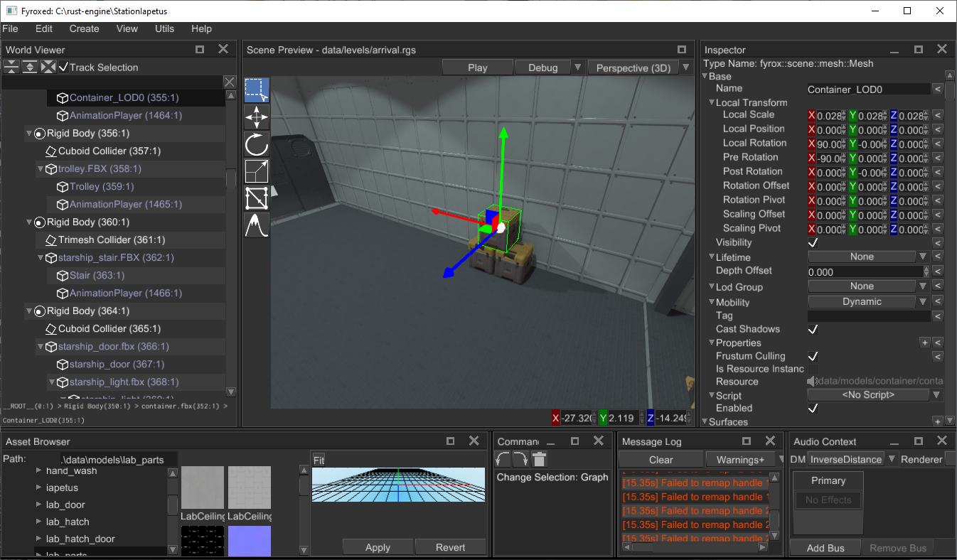The width and height of the screenshot is (957, 560).
Task: Click undo arrow in Command panel
Action: pyautogui.click(x=503, y=459)
